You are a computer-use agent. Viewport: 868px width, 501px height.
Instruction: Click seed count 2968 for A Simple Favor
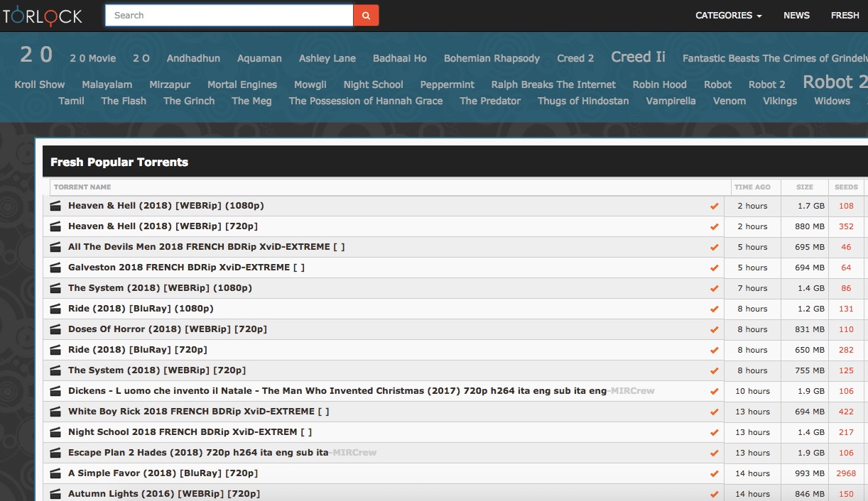[x=846, y=473]
